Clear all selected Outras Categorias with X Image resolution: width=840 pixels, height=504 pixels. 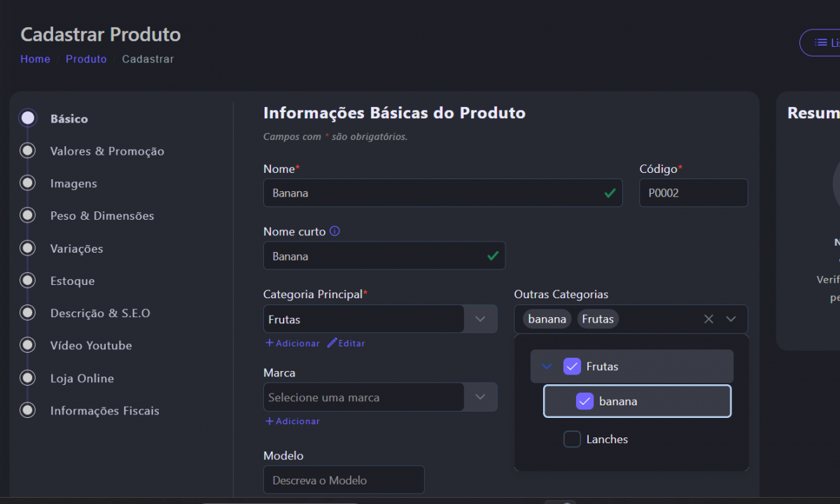tap(708, 319)
